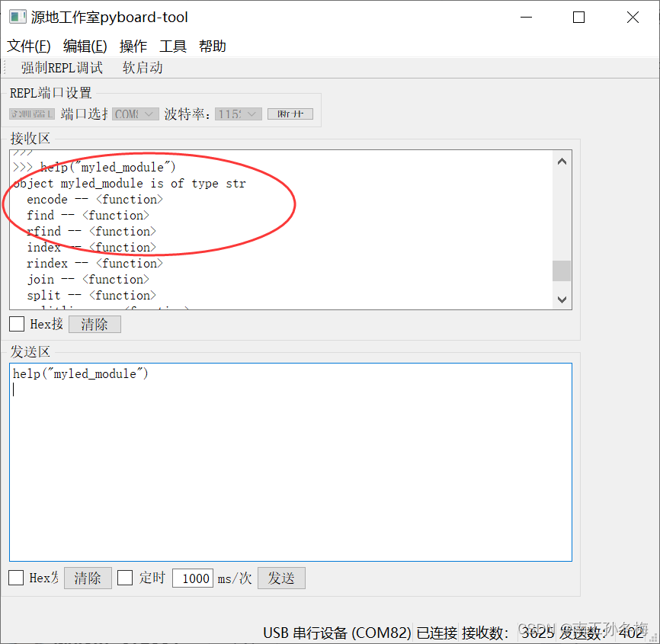Click the 发送 send button
The width and height of the screenshot is (660, 644).
281,578
